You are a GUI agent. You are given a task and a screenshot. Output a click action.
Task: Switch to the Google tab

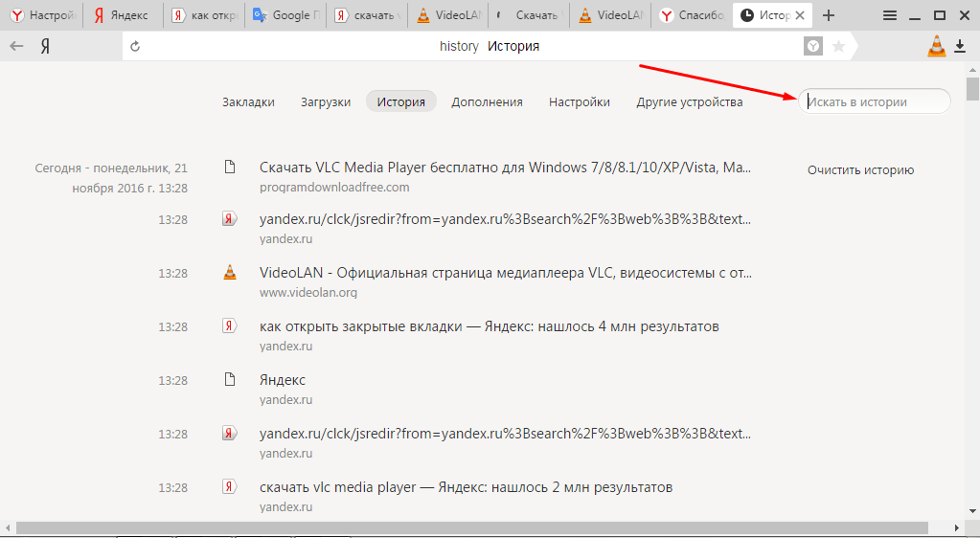tap(284, 15)
